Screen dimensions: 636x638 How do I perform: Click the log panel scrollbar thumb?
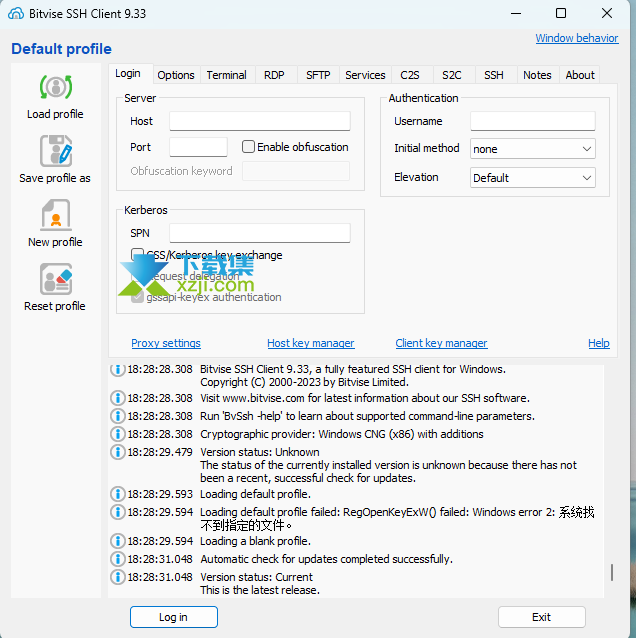coord(612,572)
